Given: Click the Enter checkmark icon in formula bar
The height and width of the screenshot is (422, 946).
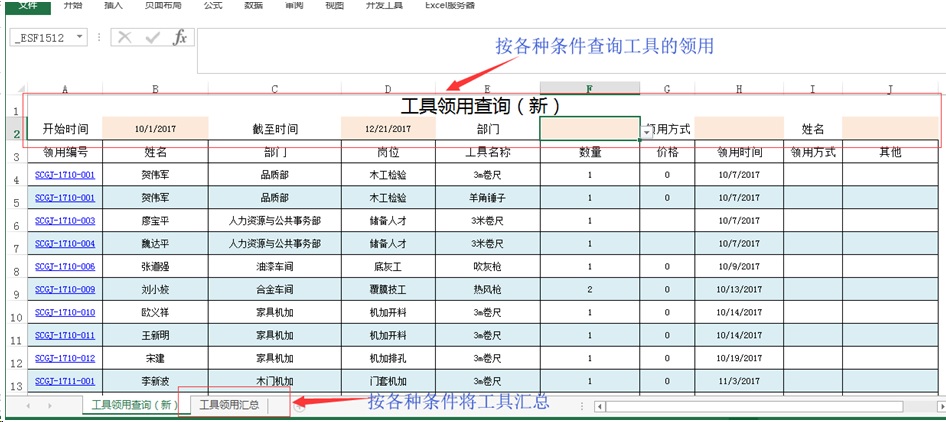Looking at the screenshot, I should 153,37.
